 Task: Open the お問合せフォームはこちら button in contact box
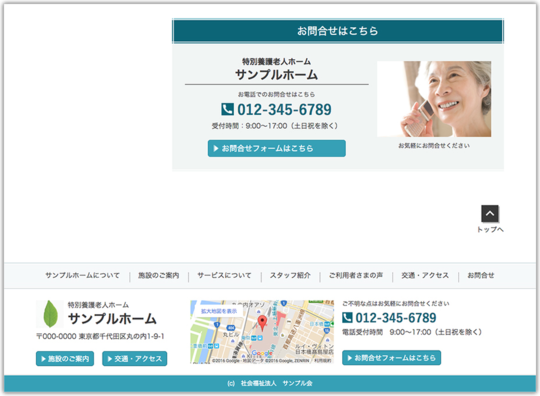click(x=277, y=148)
